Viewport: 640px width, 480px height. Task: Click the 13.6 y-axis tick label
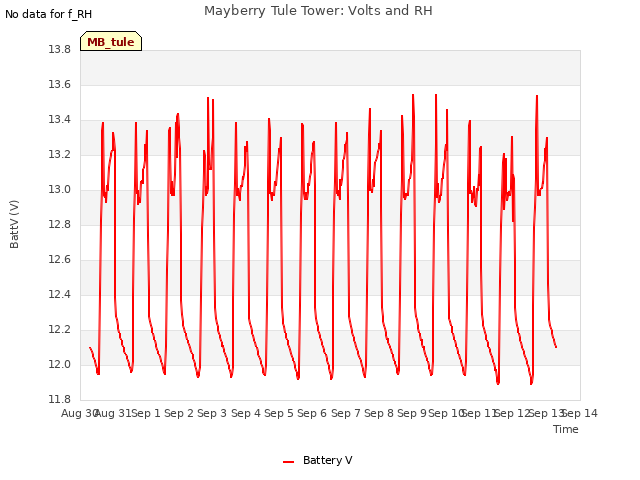click(60, 84)
